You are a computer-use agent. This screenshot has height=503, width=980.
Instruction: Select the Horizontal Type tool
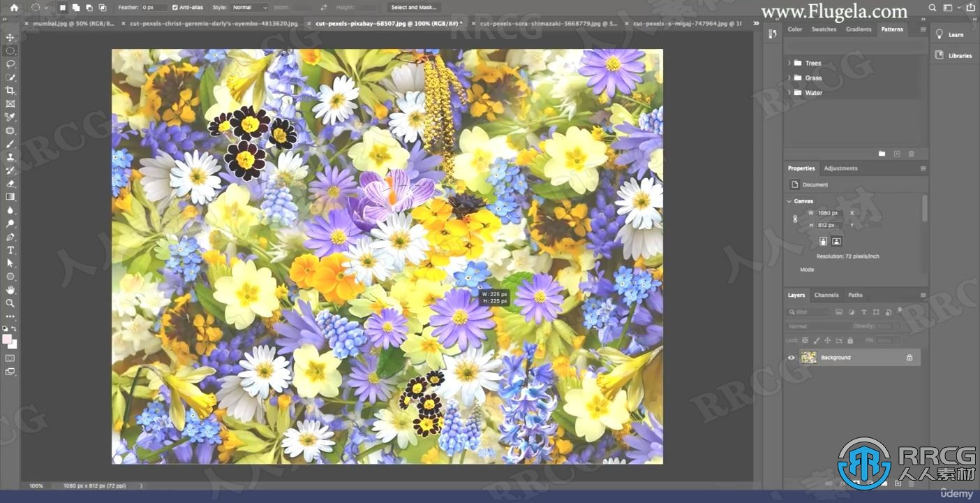(x=10, y=250)
